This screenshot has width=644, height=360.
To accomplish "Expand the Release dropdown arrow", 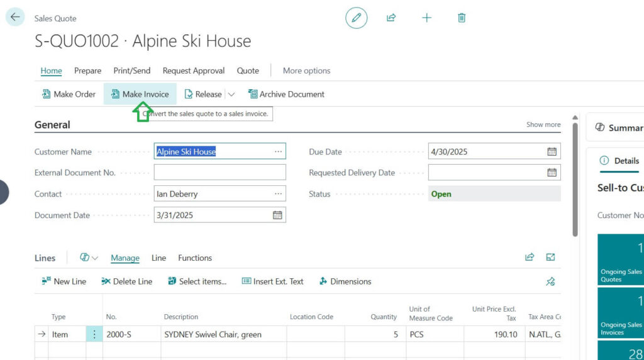I will point(231,94).
